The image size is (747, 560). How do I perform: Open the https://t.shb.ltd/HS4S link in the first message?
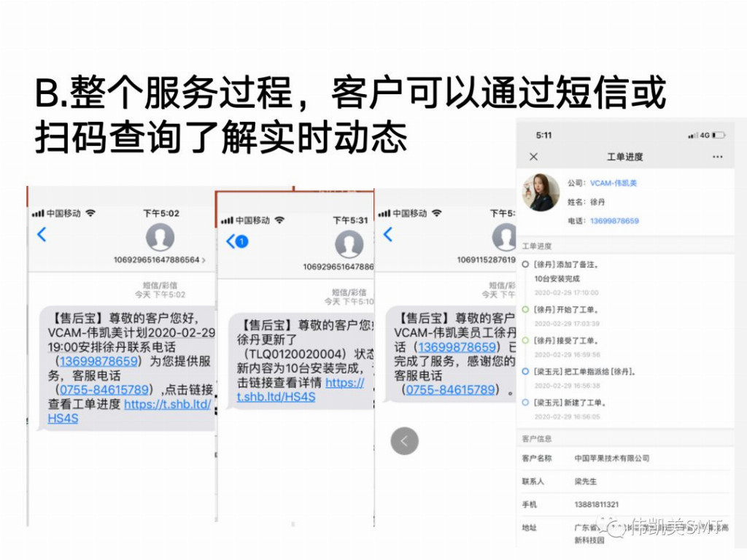tap(167, 404)
